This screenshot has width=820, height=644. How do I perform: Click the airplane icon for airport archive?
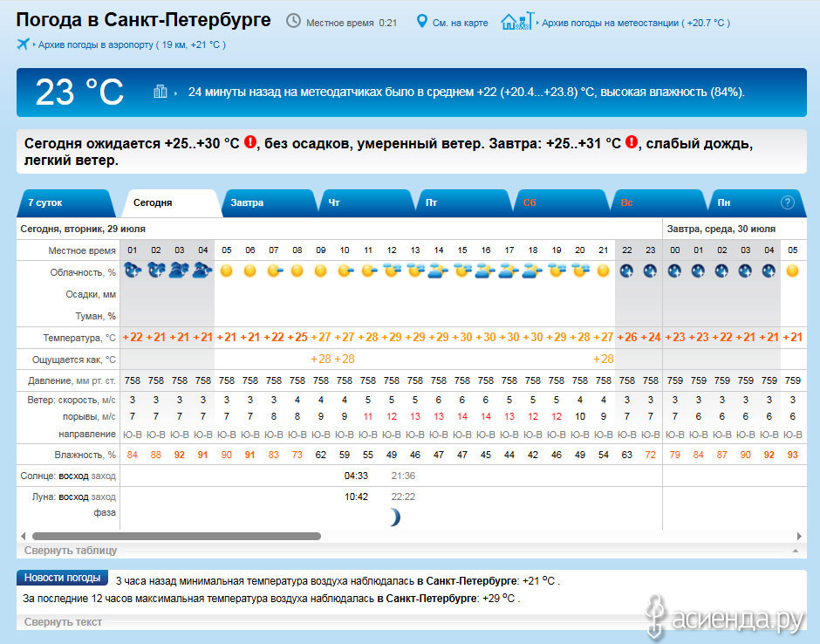(23, 44)
